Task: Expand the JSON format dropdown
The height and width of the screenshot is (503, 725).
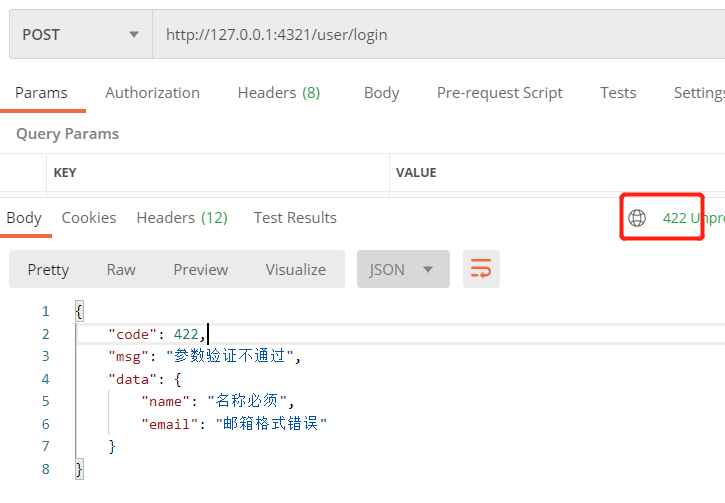Action: point(402,269)
